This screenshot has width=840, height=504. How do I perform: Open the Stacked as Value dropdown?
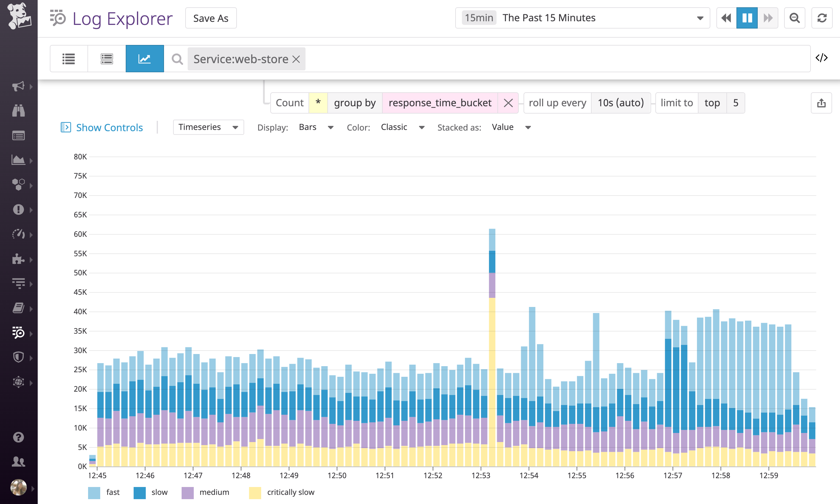511,127
